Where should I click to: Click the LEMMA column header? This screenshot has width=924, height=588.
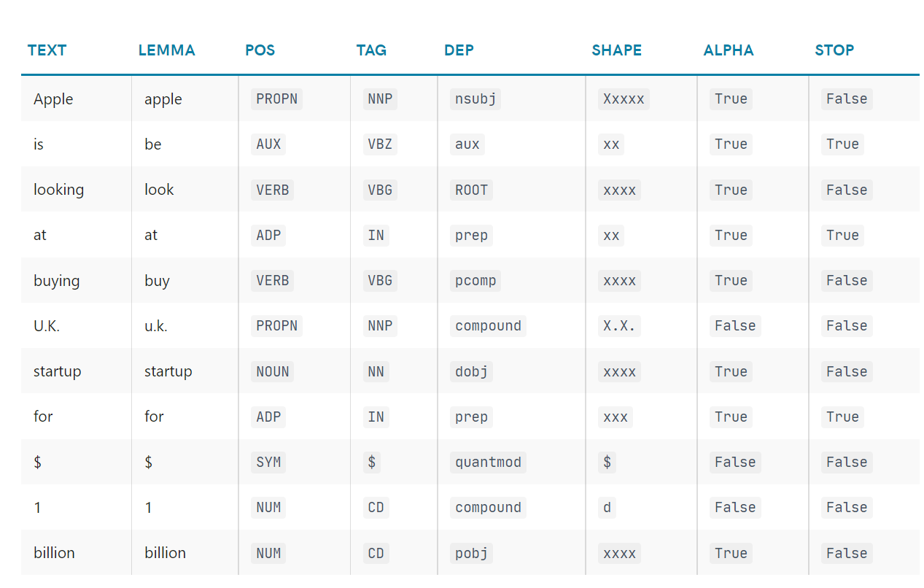tap(166, 50)
